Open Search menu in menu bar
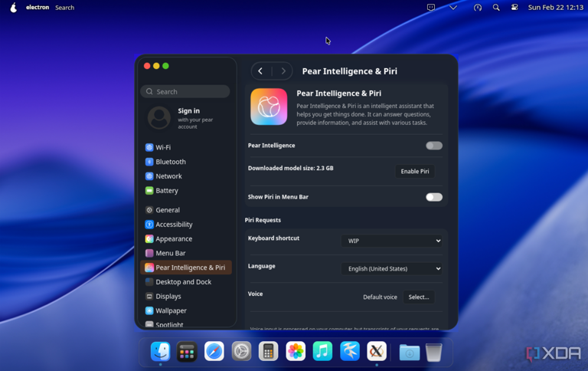This screenshot has height=371, width=588. [x=65, y=8]
